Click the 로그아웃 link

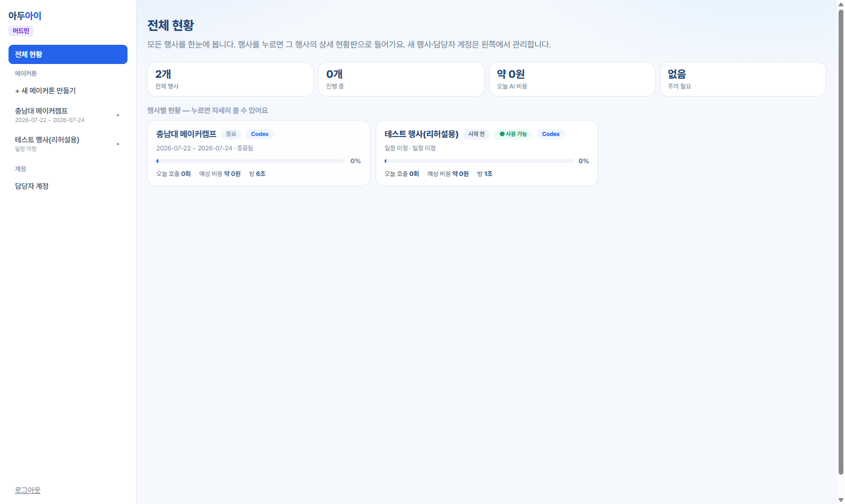point(28,490)
